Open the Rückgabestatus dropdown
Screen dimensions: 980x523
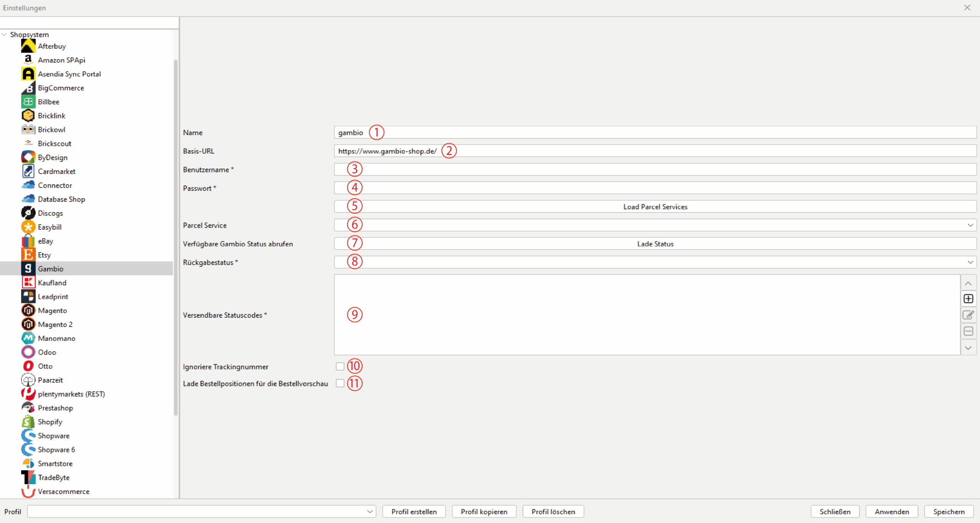coord(970,262)
